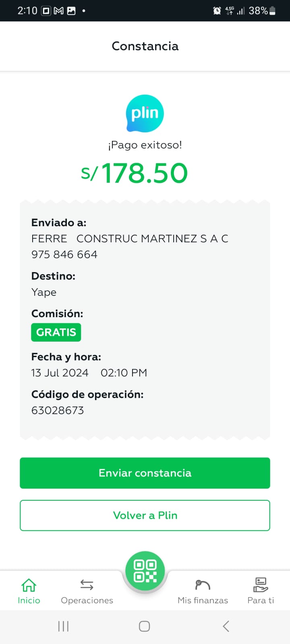Tap the operation code 63028673
The width and height of the screenshot is (290, 644).
(58, 410)
